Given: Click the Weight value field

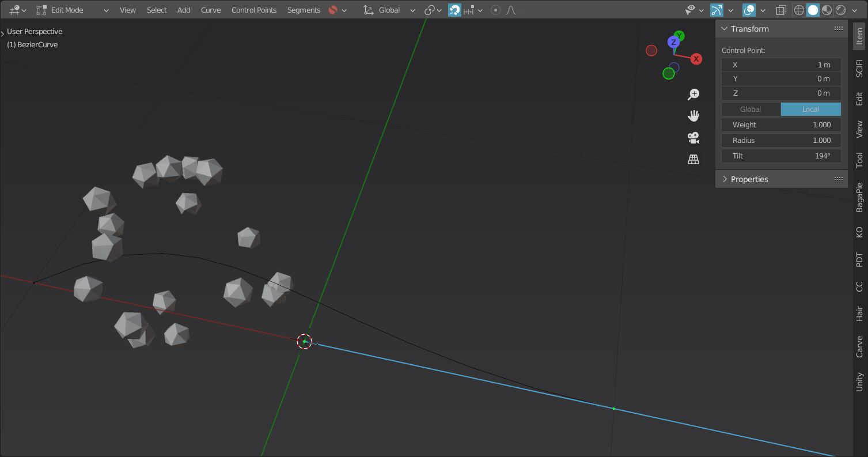Looking at the screenshot, I should (x=781, y=124).
